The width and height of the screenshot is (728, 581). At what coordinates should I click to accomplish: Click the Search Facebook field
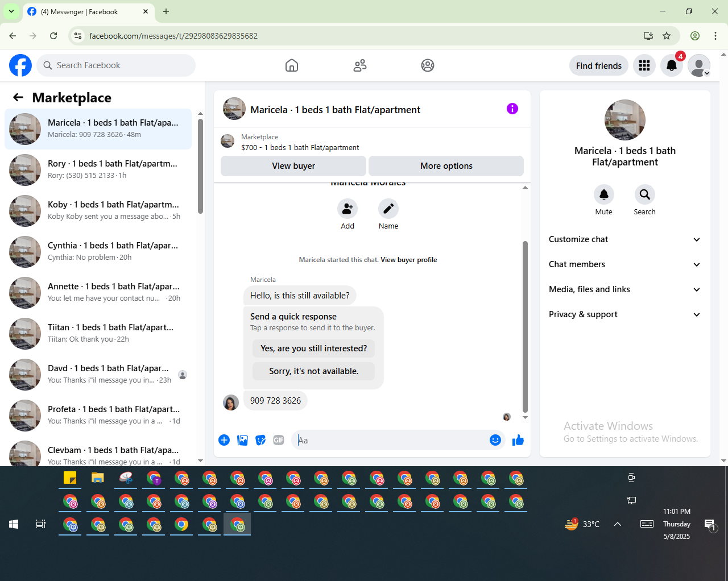(117, 65)
